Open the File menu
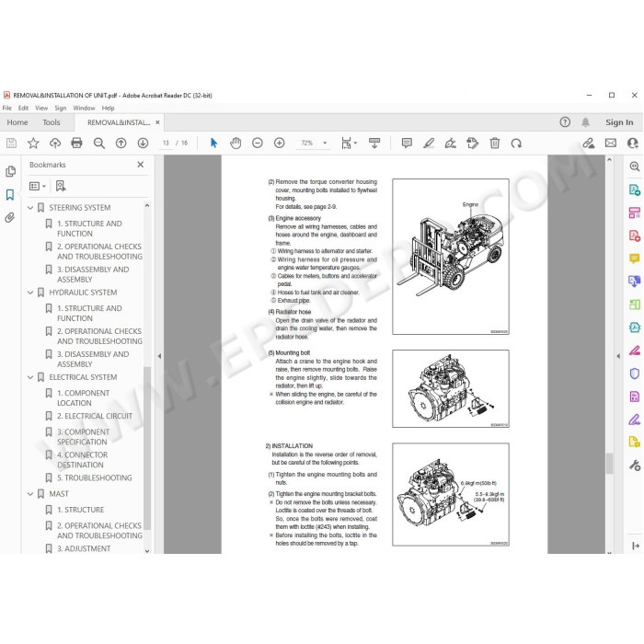Screen dimensions: 644x644 pyautogui.click(x=7, y=108)
